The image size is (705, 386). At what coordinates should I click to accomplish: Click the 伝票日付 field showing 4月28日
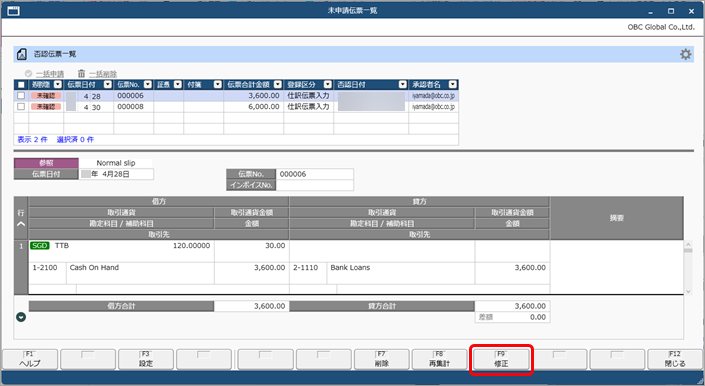[116, 174]
